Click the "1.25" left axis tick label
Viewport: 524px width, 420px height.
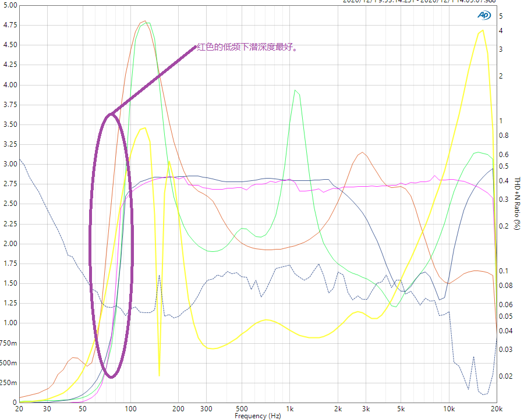[10, 303]
